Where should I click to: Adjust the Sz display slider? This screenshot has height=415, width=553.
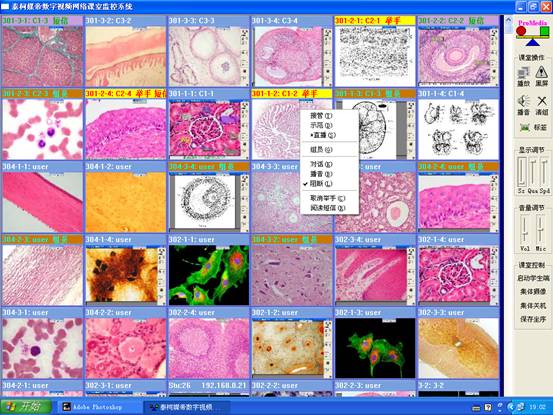[522, 172]
